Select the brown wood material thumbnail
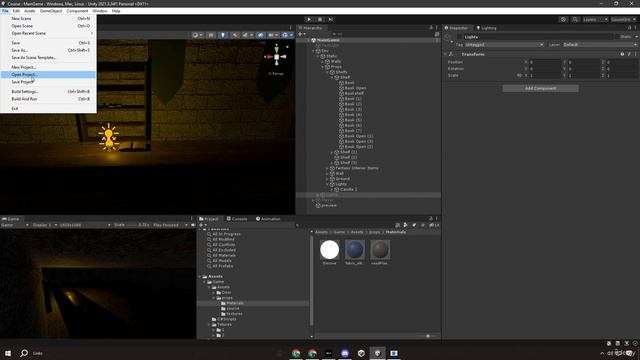 click(380, 250)
